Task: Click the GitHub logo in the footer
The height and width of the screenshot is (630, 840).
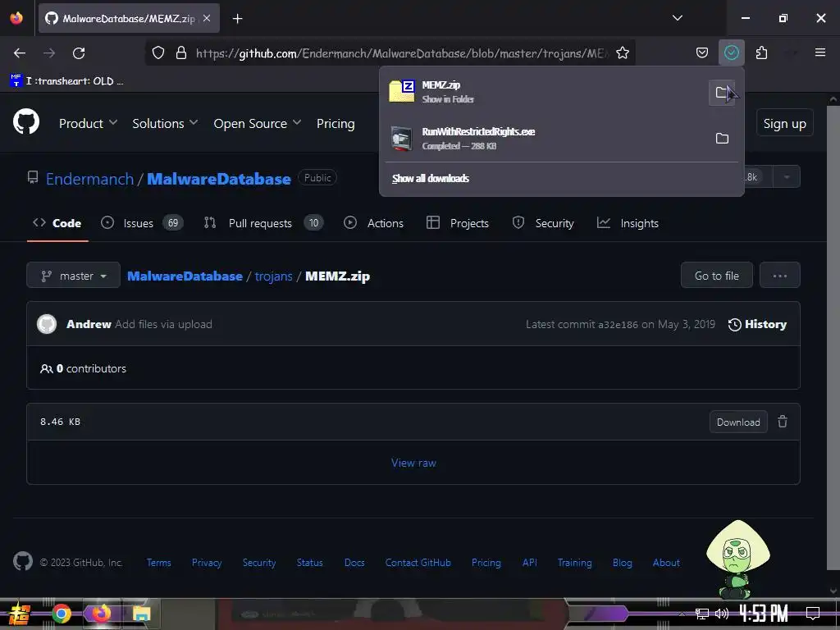Action: pos(22,561)
